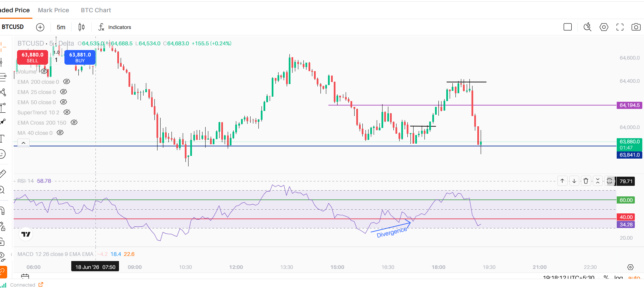Click the blue 63,881.0 BUY button
644x291 pixels.
pos(80,57)
